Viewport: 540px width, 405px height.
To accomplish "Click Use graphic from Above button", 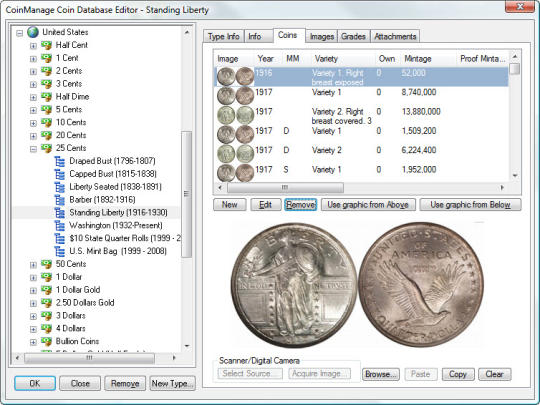I will (368, 205).
